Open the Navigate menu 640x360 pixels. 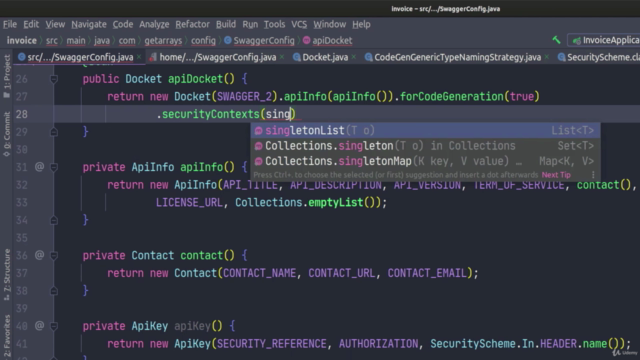(89, 24)
